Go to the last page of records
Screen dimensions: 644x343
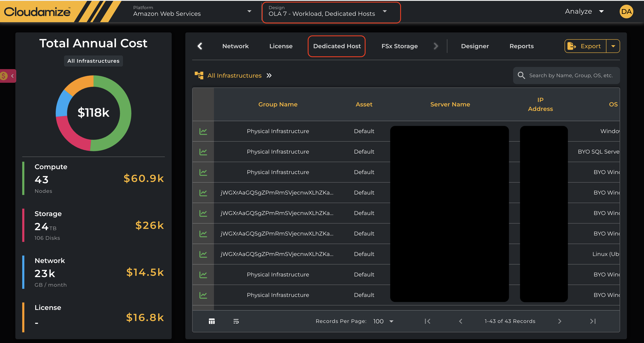(593, 321)
